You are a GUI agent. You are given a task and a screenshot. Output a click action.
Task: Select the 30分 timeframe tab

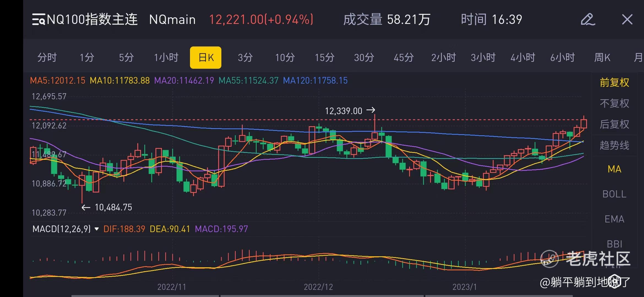364,57
